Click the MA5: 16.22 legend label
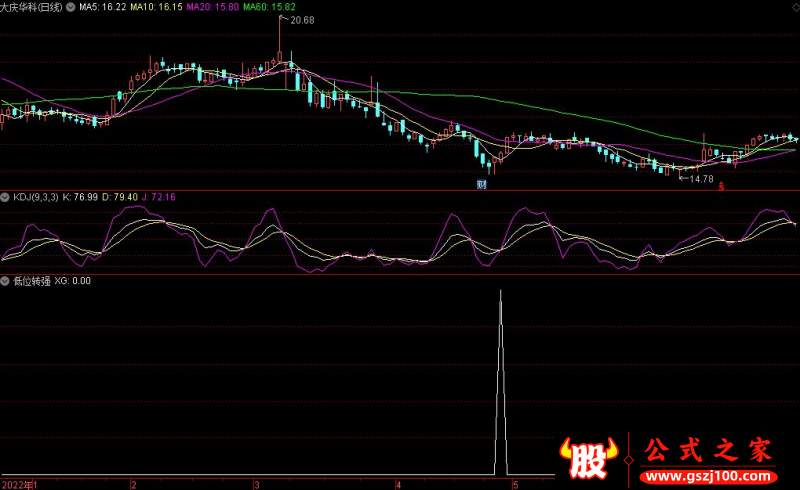The image size is (800, 490). (x=102, y=7)
